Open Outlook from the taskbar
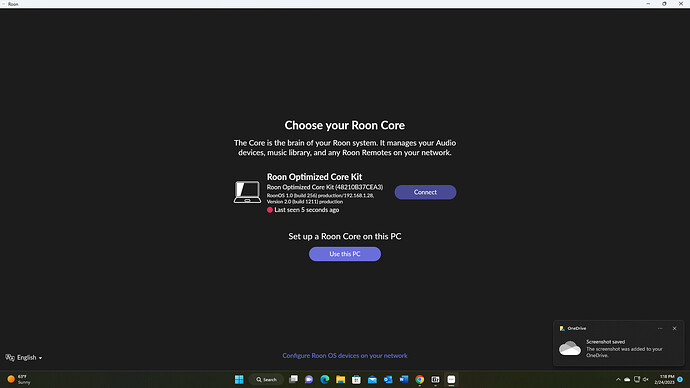This screenshot has width=690, height=388. pyautogui.click(x=388, y=379)
